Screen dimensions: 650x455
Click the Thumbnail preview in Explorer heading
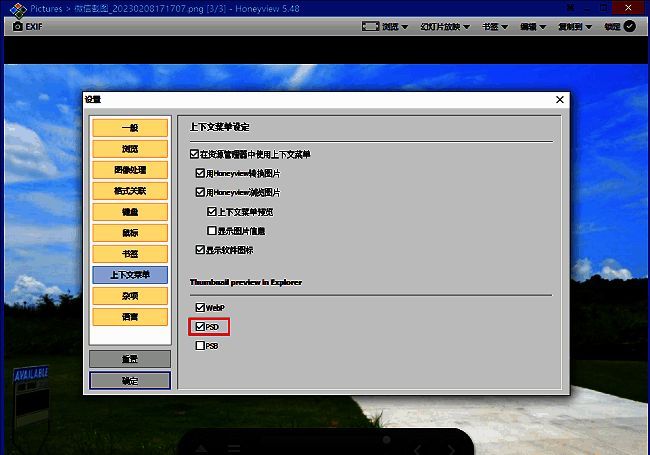[x=246, y=282]
